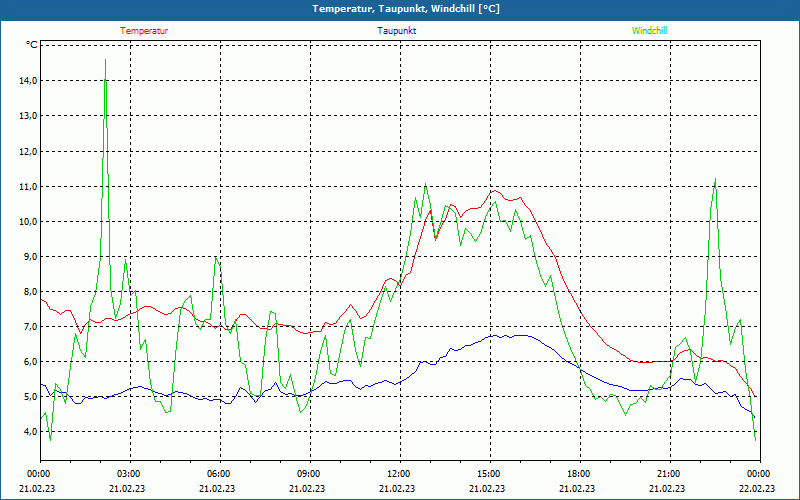This screenshot has width=800, height=500.
Task: Click the '5,0' y-axis value
Action: coord(30,397)
